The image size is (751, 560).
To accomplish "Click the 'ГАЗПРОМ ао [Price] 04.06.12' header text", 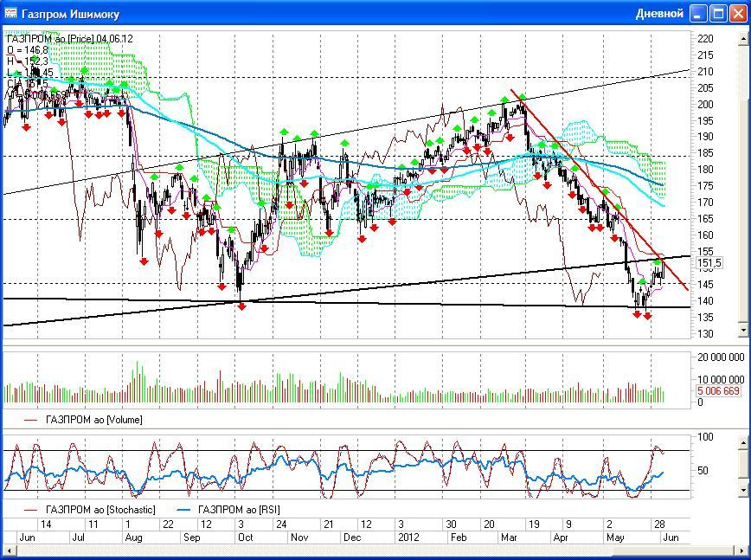I will click(x=70, y=39).
